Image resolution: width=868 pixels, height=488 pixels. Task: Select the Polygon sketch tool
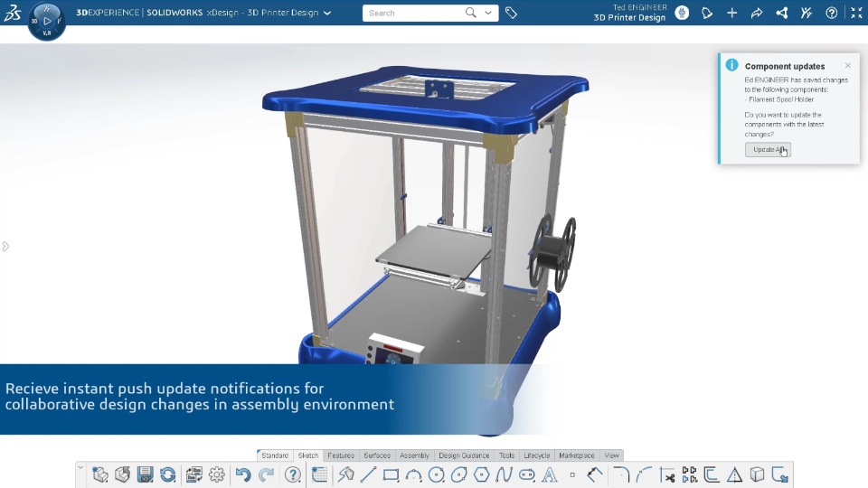coord(482,474)
